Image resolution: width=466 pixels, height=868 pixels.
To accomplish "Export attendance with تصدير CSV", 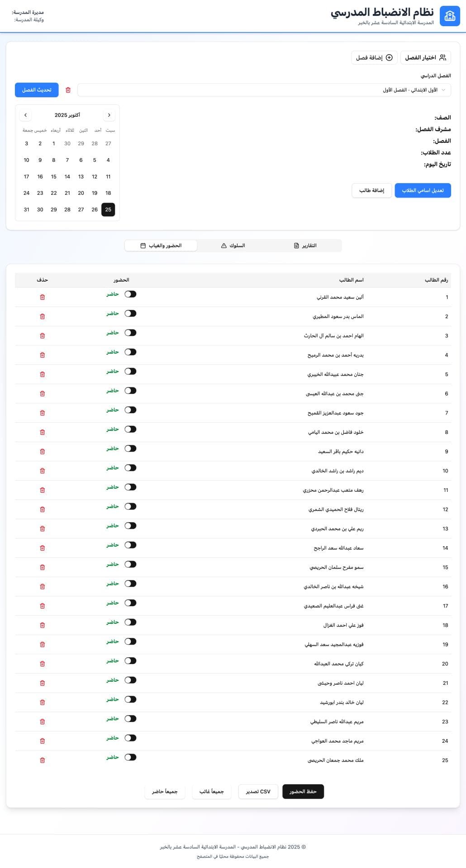I will (258, 792).
